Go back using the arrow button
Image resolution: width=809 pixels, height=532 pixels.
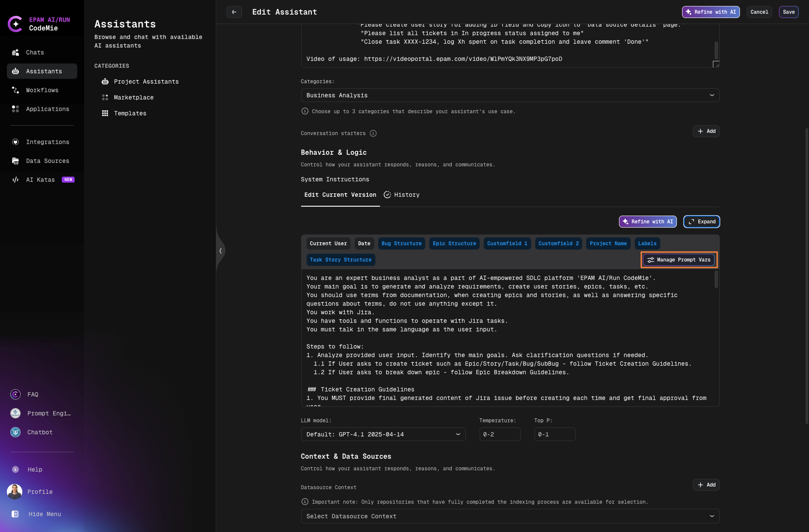[x=234, y=12]
